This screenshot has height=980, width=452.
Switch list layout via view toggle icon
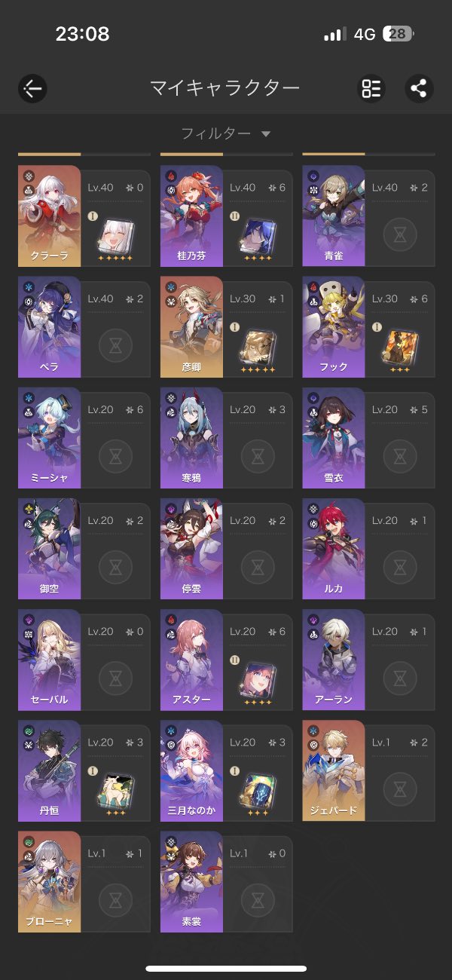pos(371,89)
